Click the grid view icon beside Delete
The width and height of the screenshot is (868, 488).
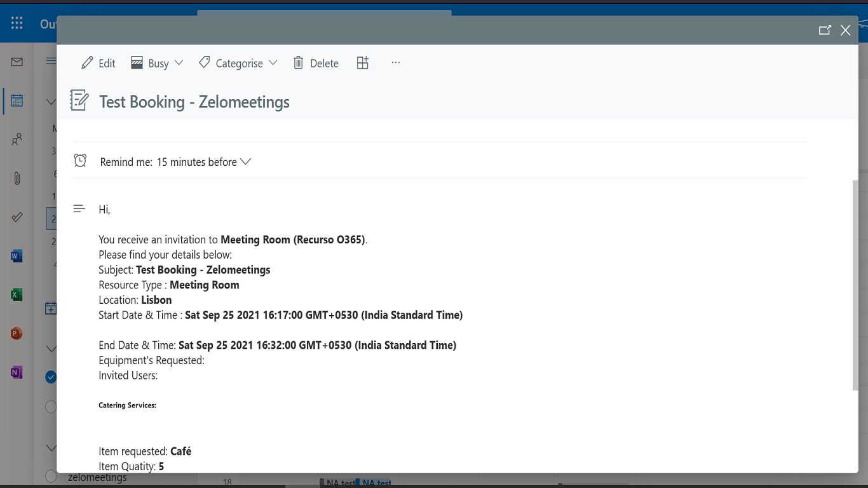(x=363, y=62)
